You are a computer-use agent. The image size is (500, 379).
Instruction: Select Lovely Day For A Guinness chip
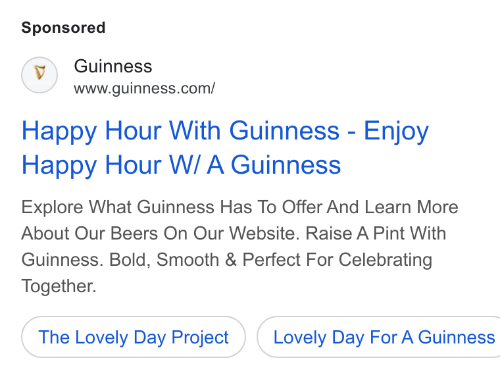[x=379, y=337]
